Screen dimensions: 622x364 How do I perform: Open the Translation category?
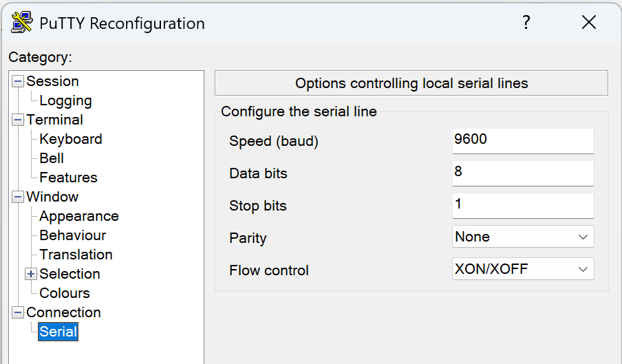click(76, 255)
